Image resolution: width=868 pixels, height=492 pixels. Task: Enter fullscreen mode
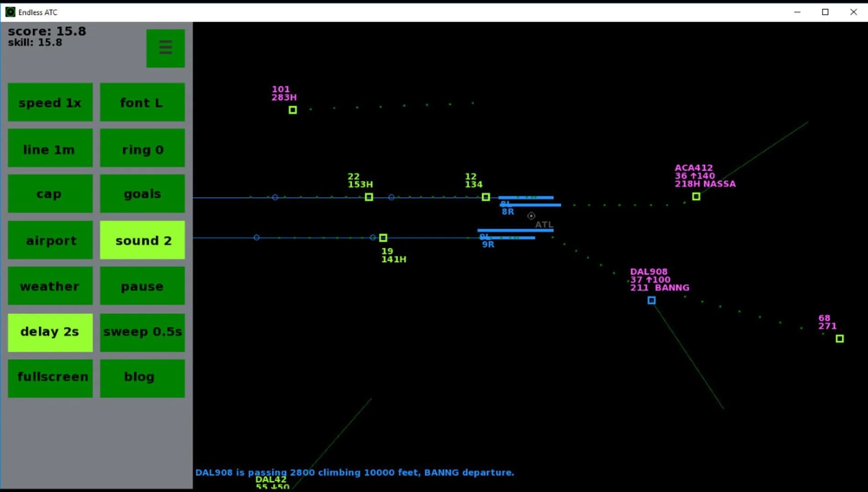50,377
